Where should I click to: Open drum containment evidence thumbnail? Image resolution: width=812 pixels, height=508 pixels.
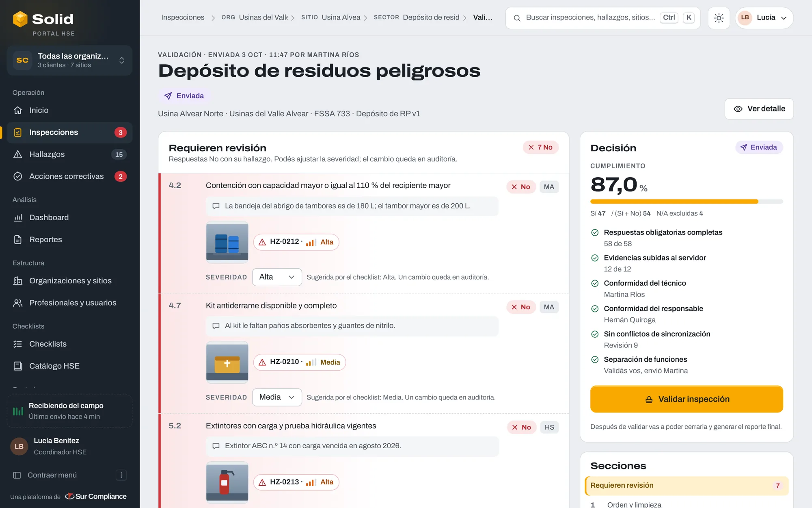[x=227, y=242]
